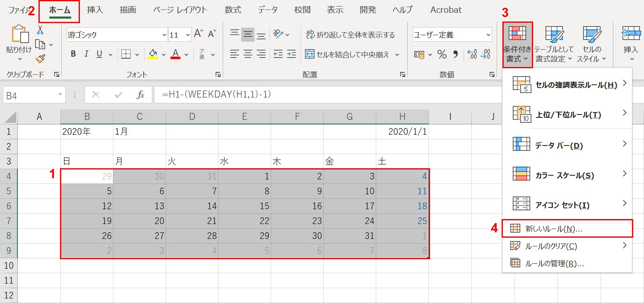
Task: Open セルの強調表示ルール submenu
Action: click(x=567, y=85)
